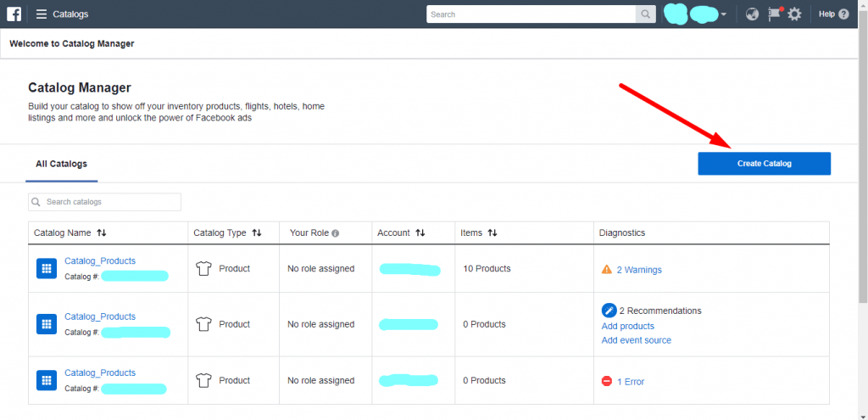The width and height of the screenshot is (868, 420).
Task: Sort by Catalog Type arrows
Action: pyautogui.click(x=256, y=233)
